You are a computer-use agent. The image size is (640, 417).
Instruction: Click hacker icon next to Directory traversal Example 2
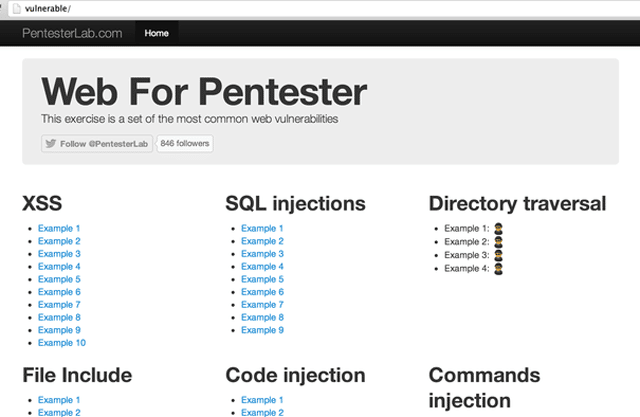click(498, 242)
